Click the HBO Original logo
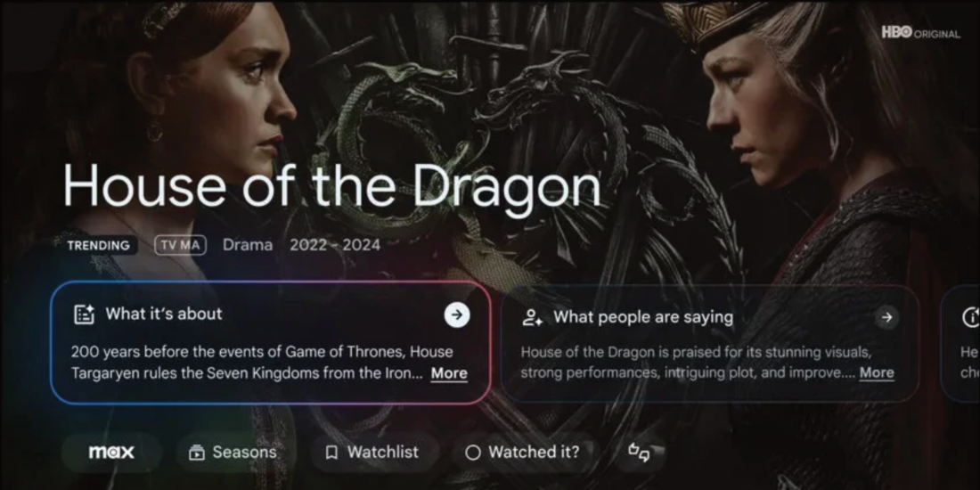The image size is (980, 490). click(920, 32)
